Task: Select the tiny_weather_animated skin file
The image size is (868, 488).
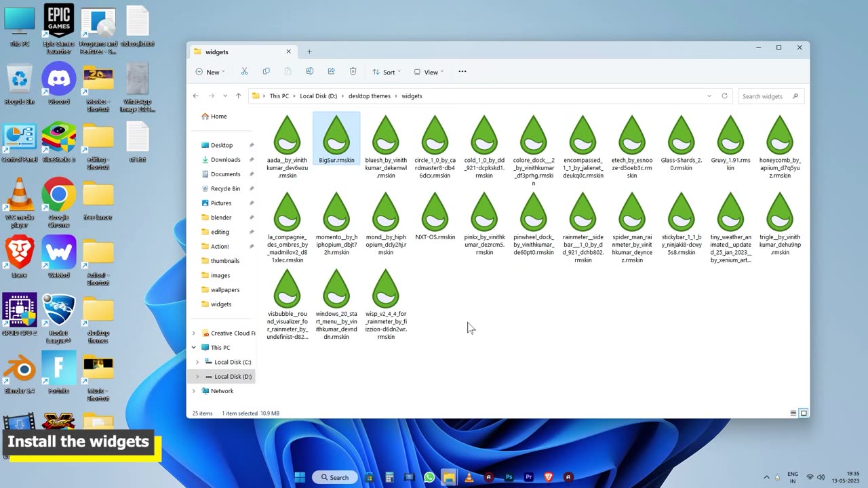Action: pyautogui.click(x=730, y=228)
